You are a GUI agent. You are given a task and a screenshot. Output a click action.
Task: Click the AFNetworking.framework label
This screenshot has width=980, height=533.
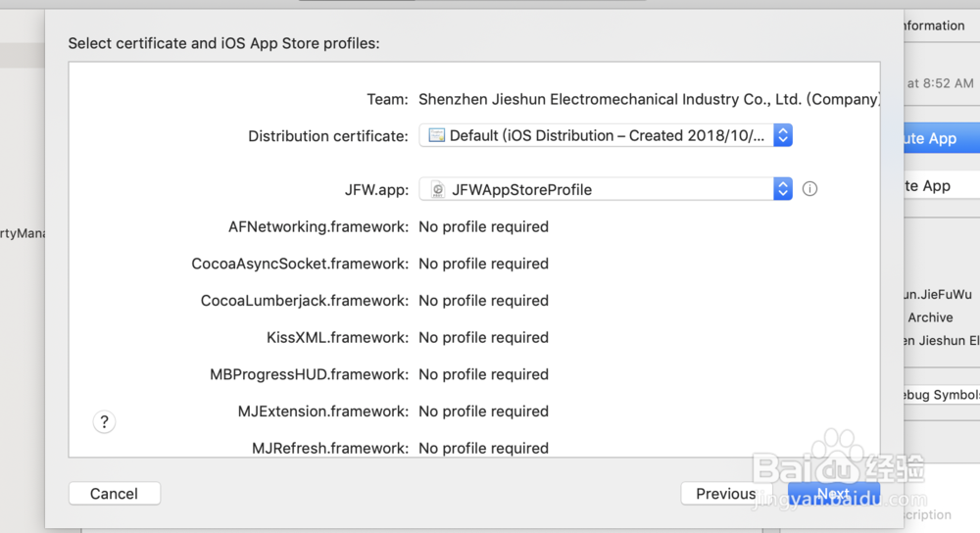318,226
